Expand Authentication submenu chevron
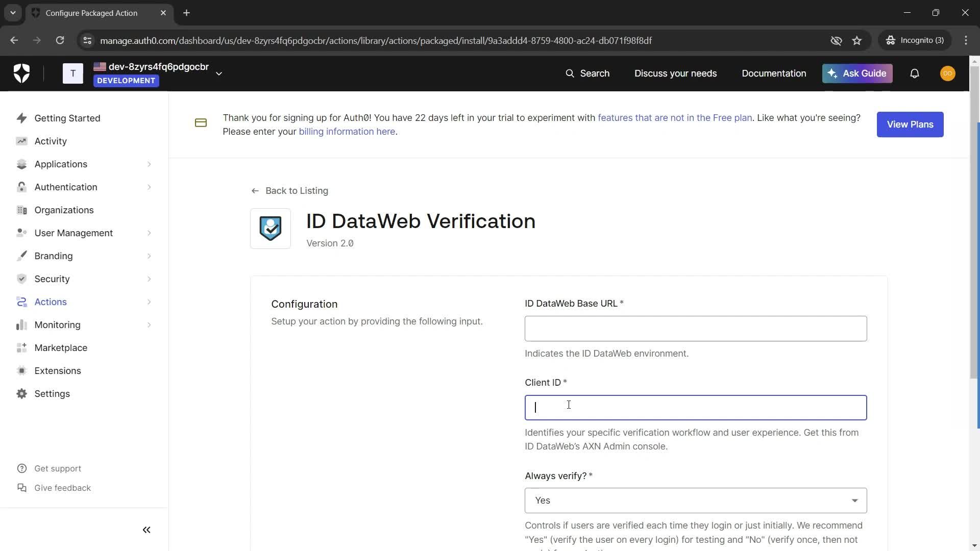The height and width of the screenshot is (551, 980). pyautogui.click(x=149, y=187)
